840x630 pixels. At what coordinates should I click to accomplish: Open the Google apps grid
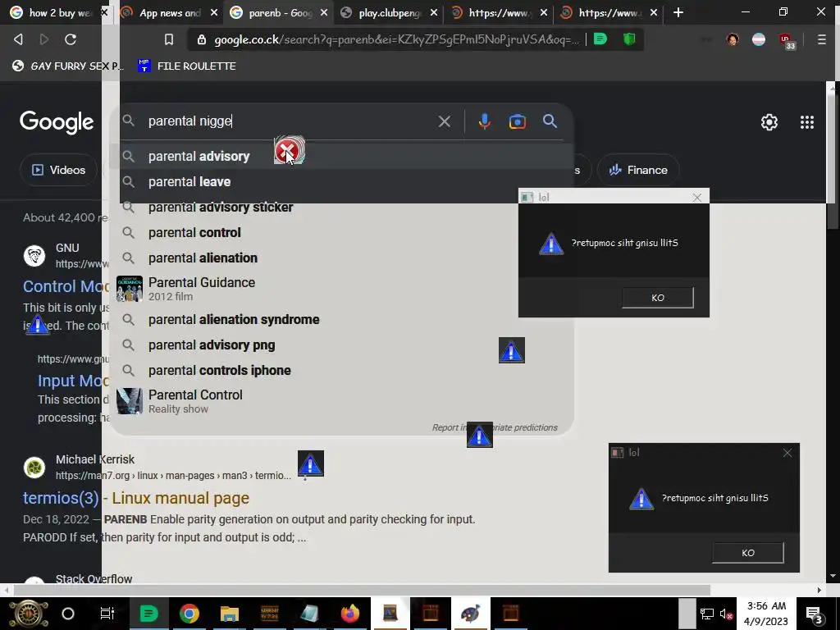click(x=807, y=122)
